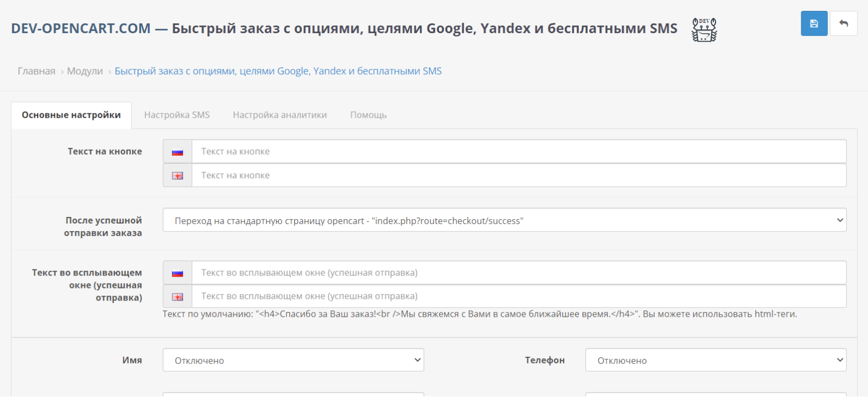Click the Текст на кнопке field label
This screenshot has height=397, width=868.
(105, 151)
